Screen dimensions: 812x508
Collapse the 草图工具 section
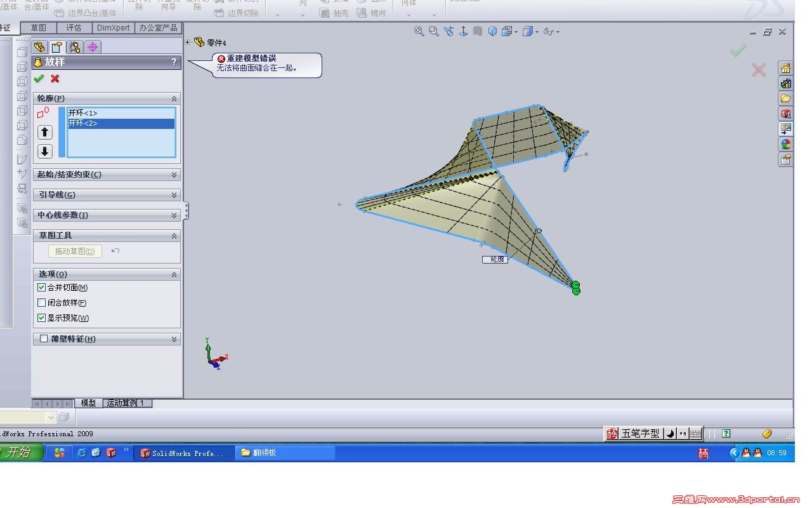174,236
